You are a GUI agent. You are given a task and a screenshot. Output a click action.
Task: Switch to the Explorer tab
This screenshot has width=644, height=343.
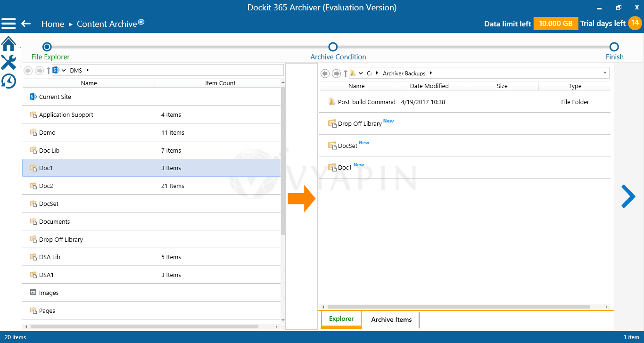[341, 319]
